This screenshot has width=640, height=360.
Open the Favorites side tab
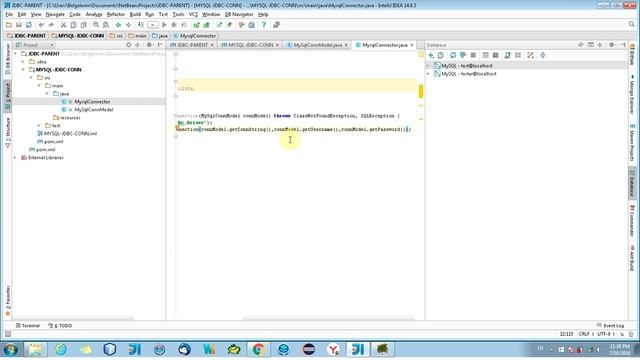(x=7, y=300)
